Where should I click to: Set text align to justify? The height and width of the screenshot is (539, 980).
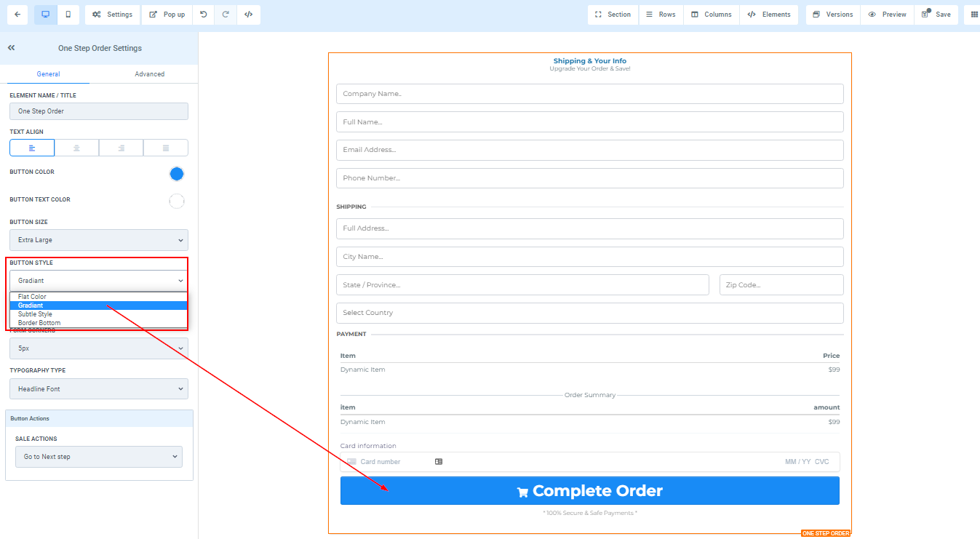click(166, 148)
